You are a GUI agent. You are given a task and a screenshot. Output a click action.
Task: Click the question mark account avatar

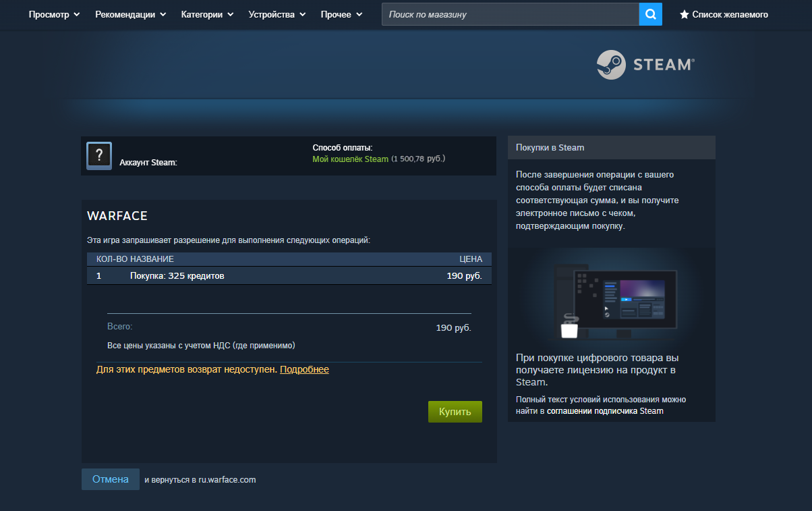coord(99,156)
